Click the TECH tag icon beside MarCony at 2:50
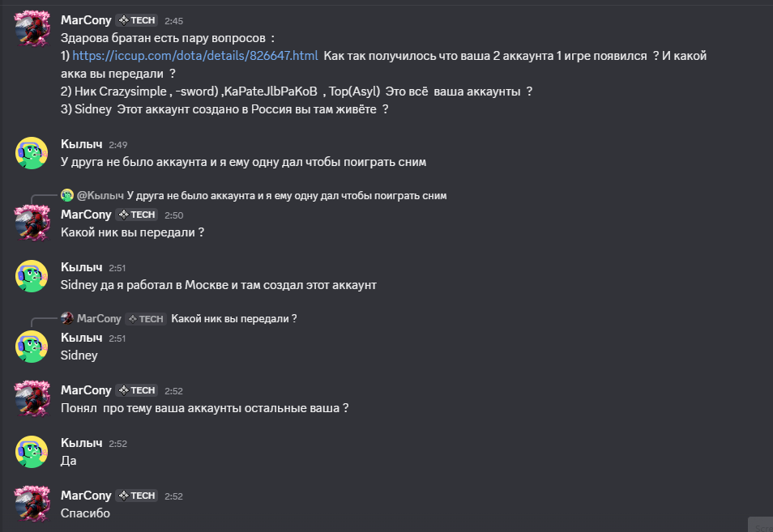The height and width of the screenshot is (532, 773). 124,215
